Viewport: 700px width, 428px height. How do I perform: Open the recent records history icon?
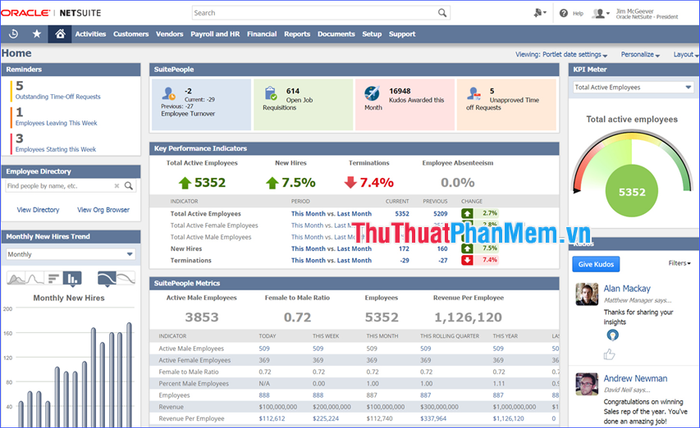point(13,34)
